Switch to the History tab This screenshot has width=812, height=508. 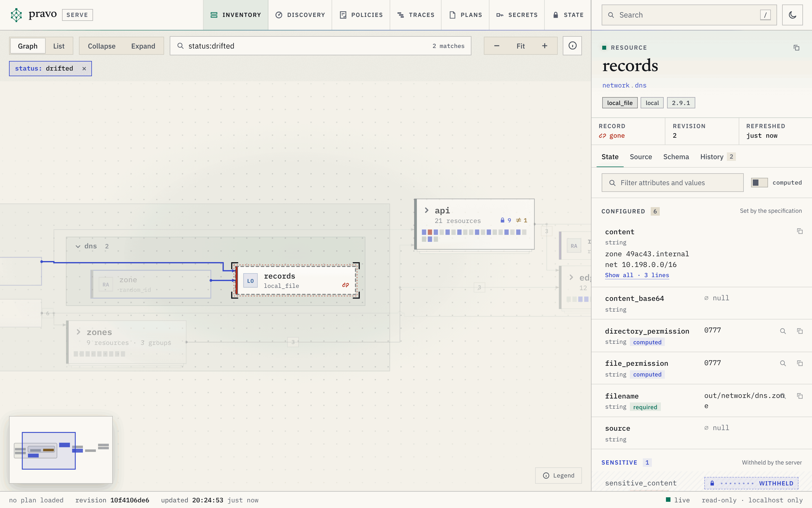pos(718,157)
